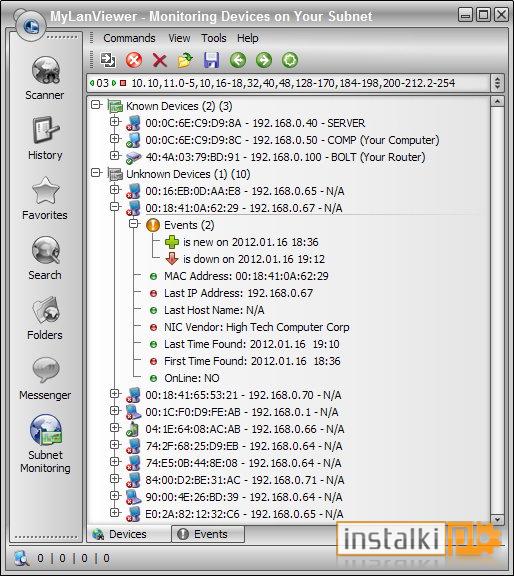The width and height of the screenshot is (514, 576).
Task: Open the Help menu
Action: click(x=248, y=38)
